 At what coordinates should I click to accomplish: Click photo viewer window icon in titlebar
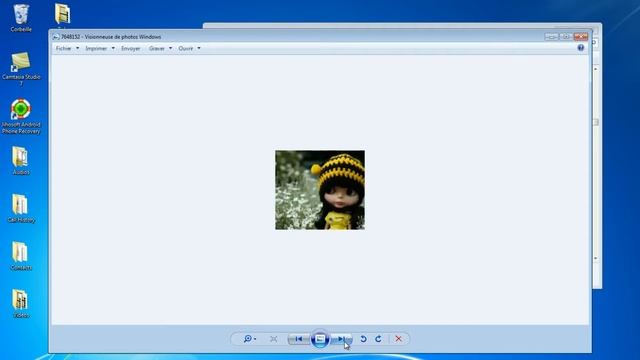[x=56, y=37]
